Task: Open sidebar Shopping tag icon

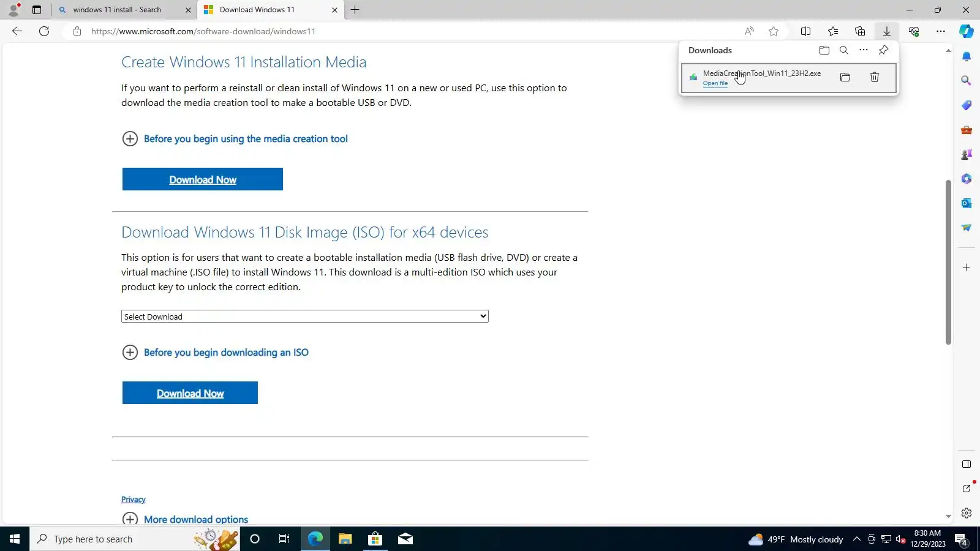Action: 967,105
